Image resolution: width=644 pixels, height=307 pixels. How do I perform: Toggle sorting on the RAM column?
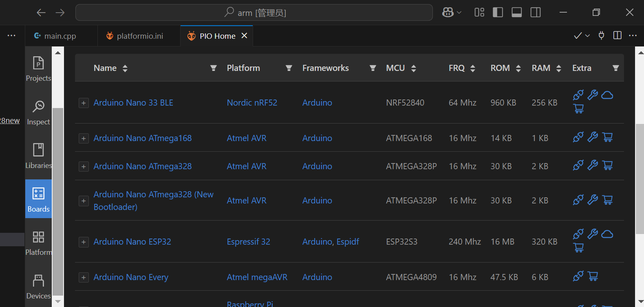click(559, 68)
